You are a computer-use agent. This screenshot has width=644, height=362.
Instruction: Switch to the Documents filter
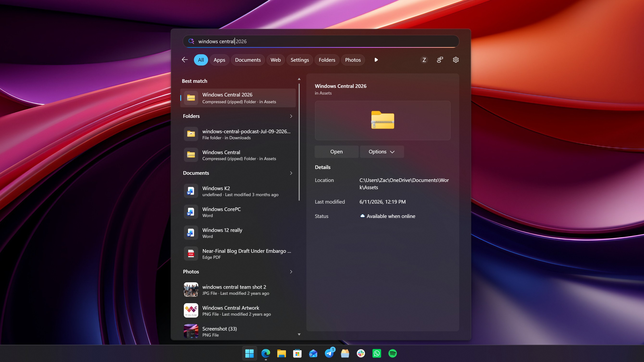pos(248,60)
